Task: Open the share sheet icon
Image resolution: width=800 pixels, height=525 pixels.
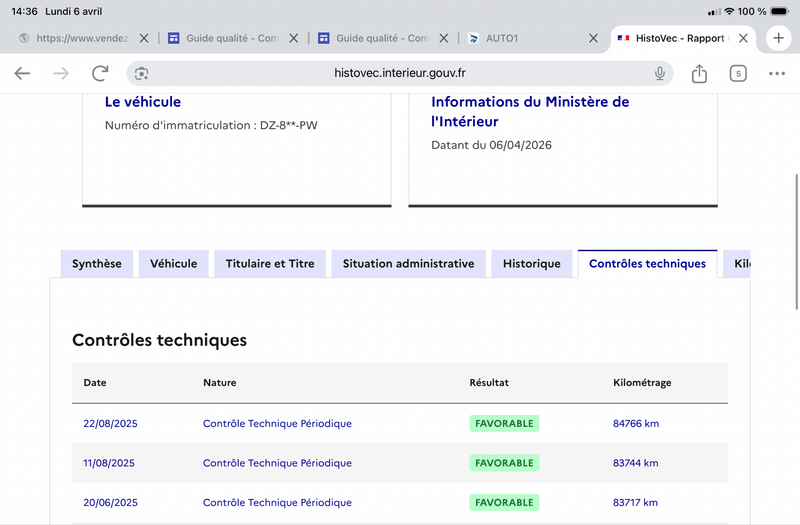Action: coord(699,73)
